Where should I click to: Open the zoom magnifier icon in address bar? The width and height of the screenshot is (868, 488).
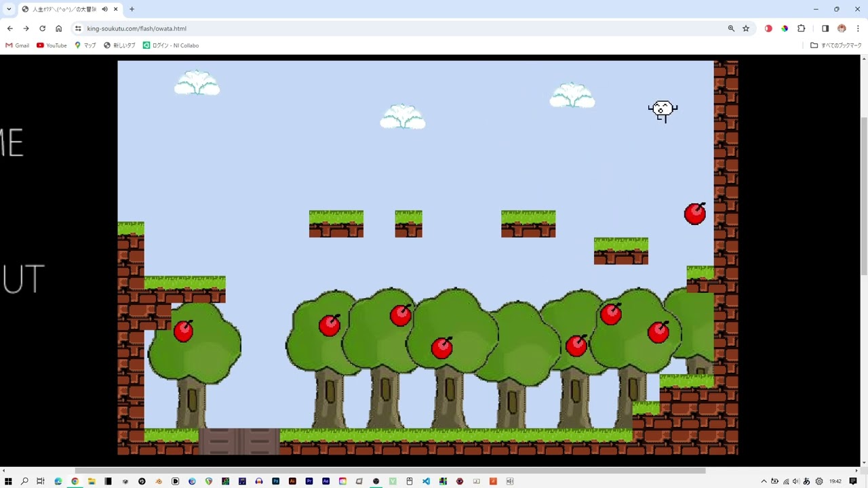click(731, 28)
